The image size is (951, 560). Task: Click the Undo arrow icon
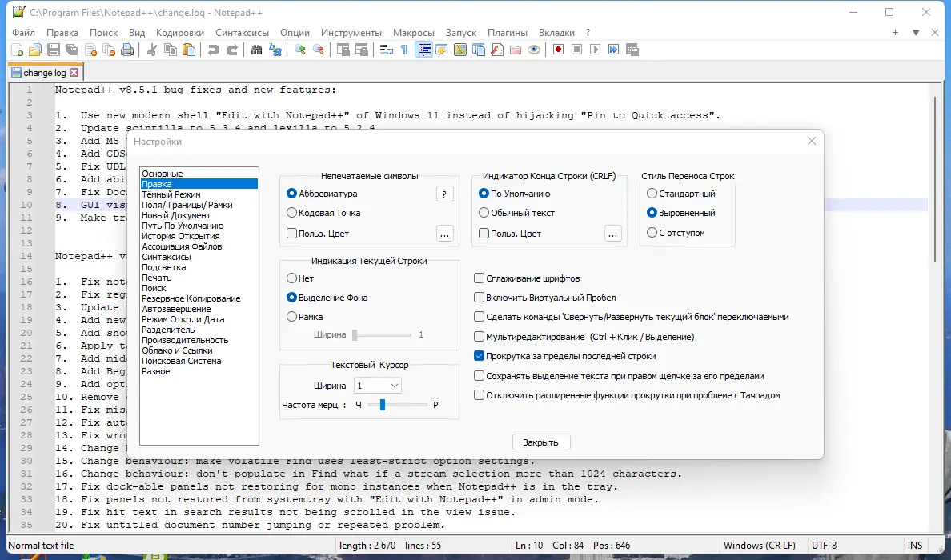214,50
